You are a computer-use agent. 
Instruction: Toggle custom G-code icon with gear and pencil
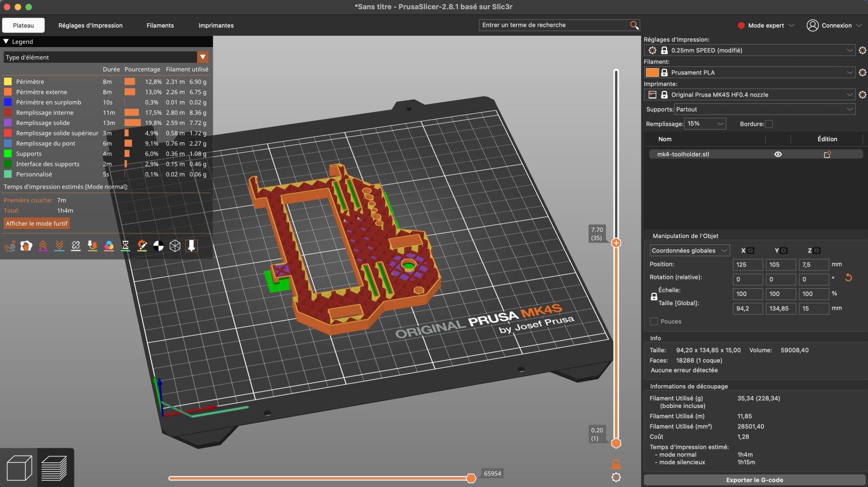[142, 246]
